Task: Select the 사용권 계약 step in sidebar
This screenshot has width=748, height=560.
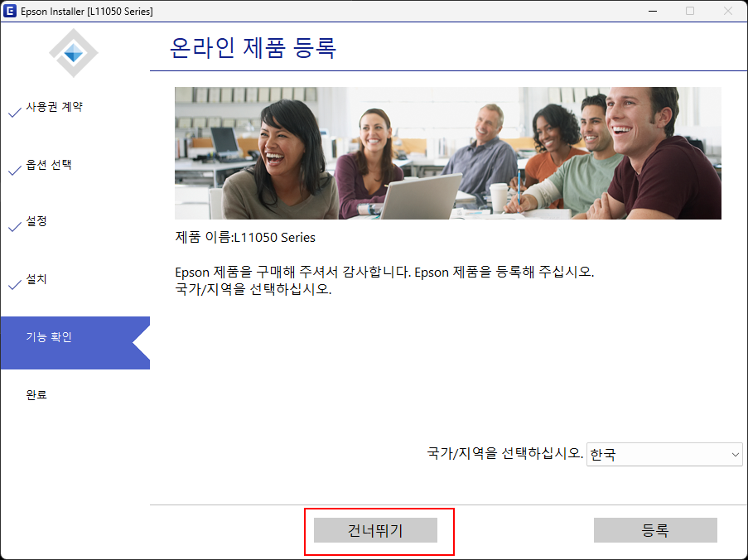Action: click(x=54, y=107)
